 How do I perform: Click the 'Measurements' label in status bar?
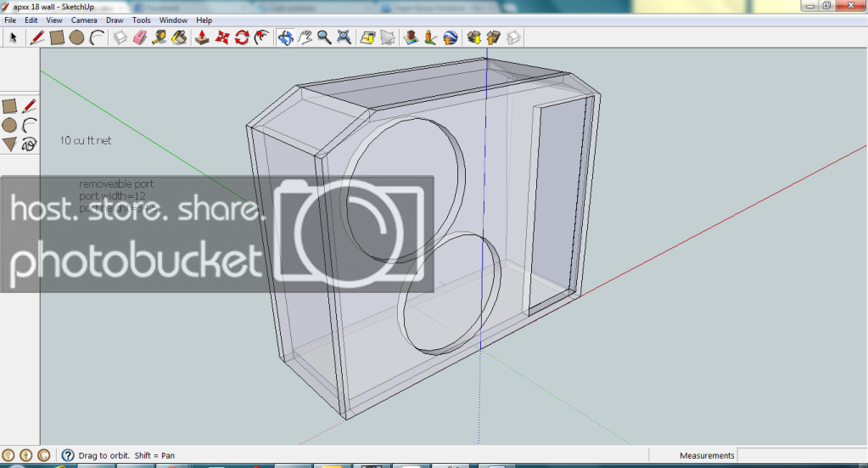707,455
